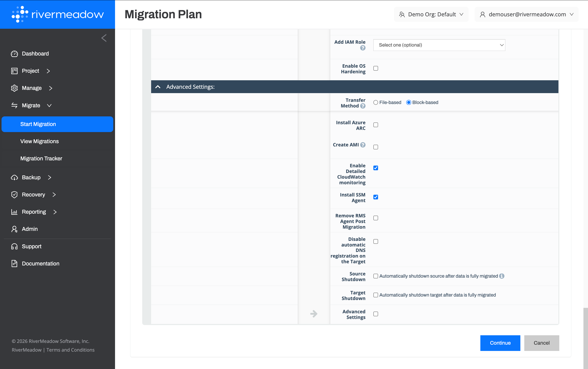
Task: Click the Reporting chart icon
Action: tap(15, 212)
